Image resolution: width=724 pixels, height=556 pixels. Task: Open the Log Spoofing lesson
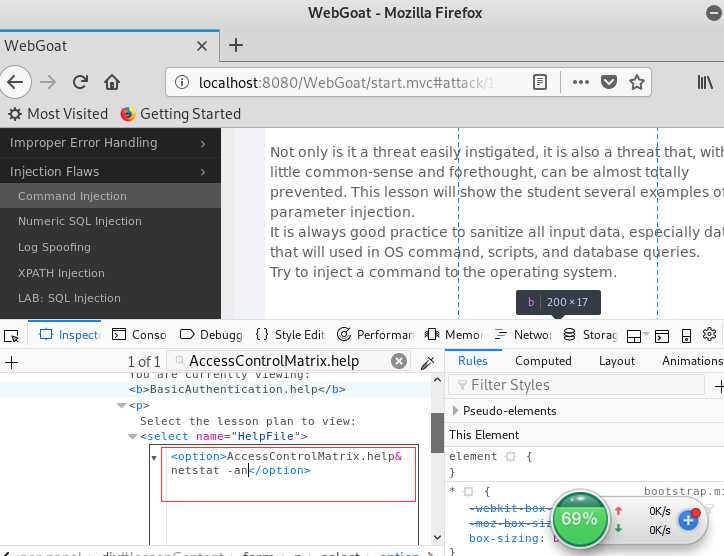(x=54, y=247)
